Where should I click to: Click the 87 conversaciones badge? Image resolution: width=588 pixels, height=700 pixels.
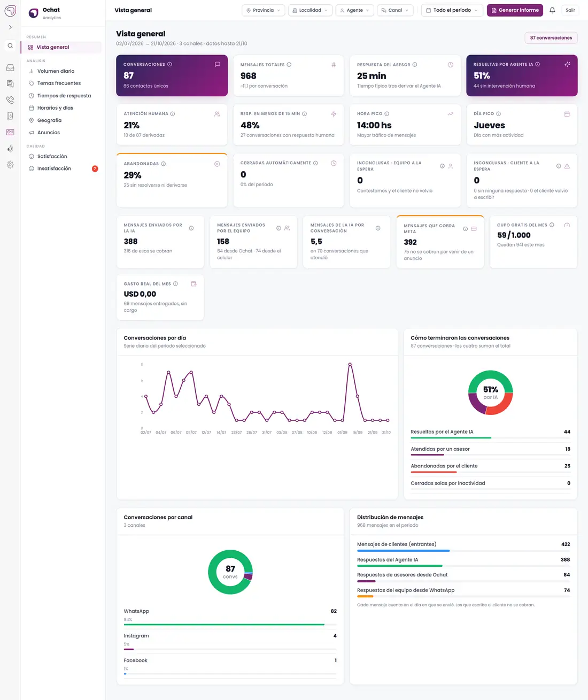pos(551,38)
